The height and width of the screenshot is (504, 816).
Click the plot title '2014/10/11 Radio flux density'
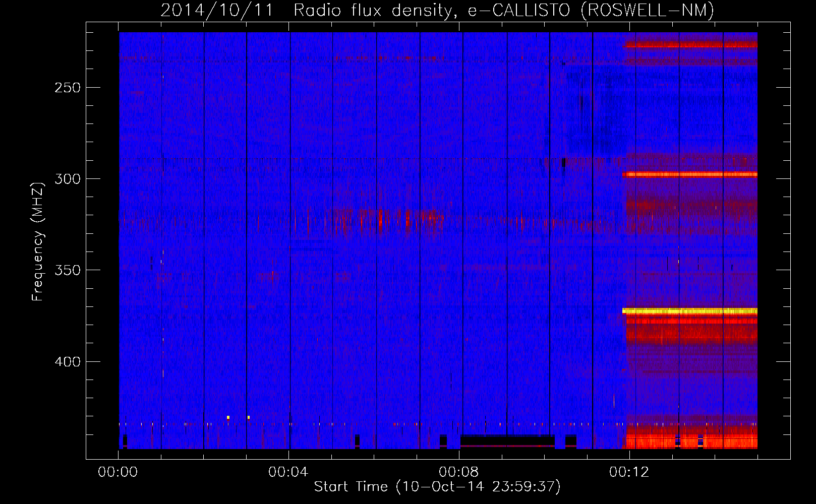(x=437, y=10)
